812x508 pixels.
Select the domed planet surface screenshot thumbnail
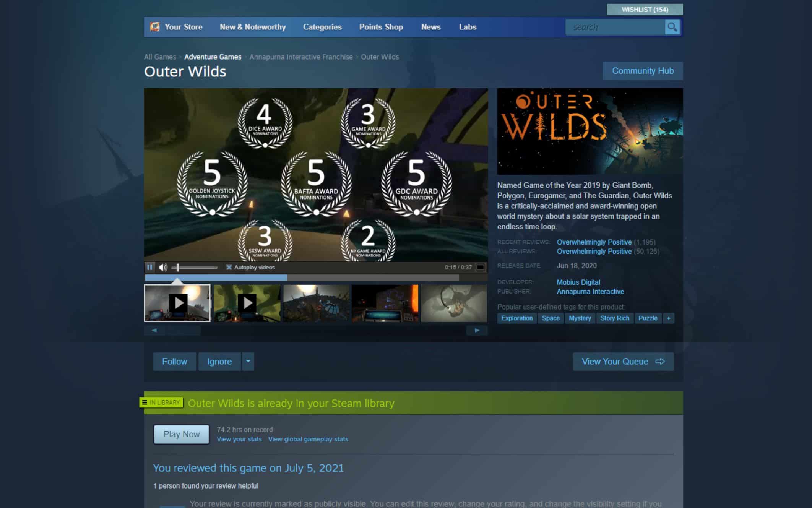(x=316, y=303)
